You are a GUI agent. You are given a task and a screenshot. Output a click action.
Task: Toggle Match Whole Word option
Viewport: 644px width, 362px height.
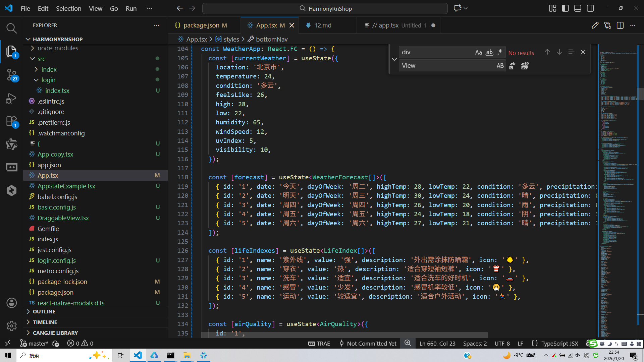click(489, 52)
